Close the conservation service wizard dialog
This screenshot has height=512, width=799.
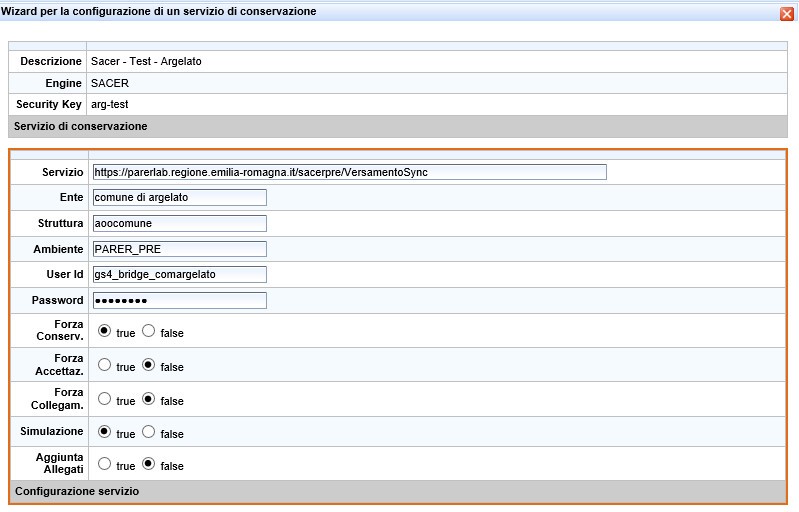[x=787, y=13]
